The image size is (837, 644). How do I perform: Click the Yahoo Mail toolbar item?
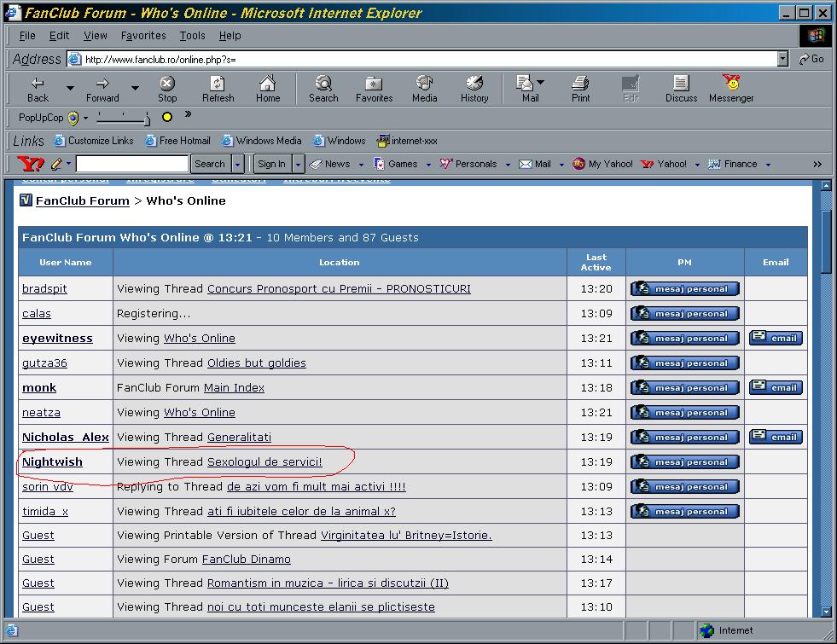click(536, 164)
